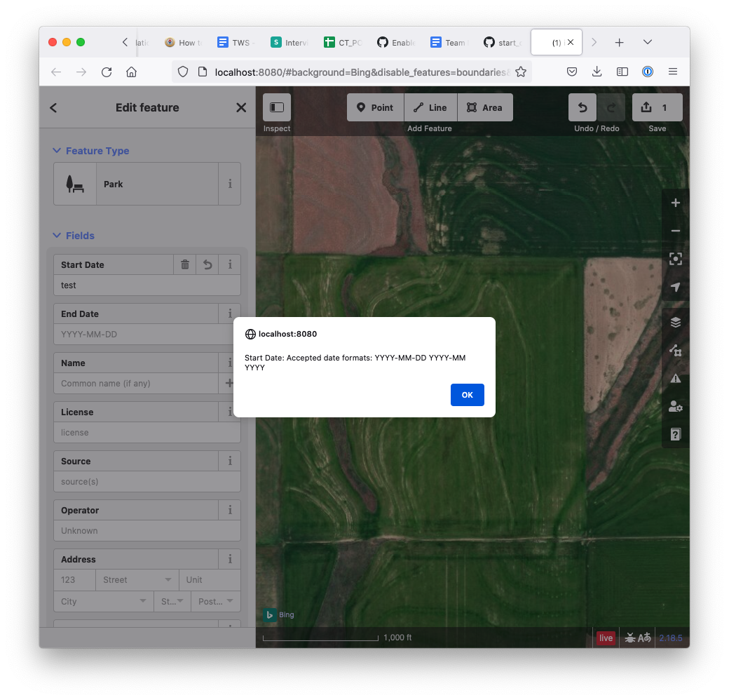Viewport: 729px width, 700px height.
Task: Open the issues panel via the warning icon
Action: pos(675,378)
